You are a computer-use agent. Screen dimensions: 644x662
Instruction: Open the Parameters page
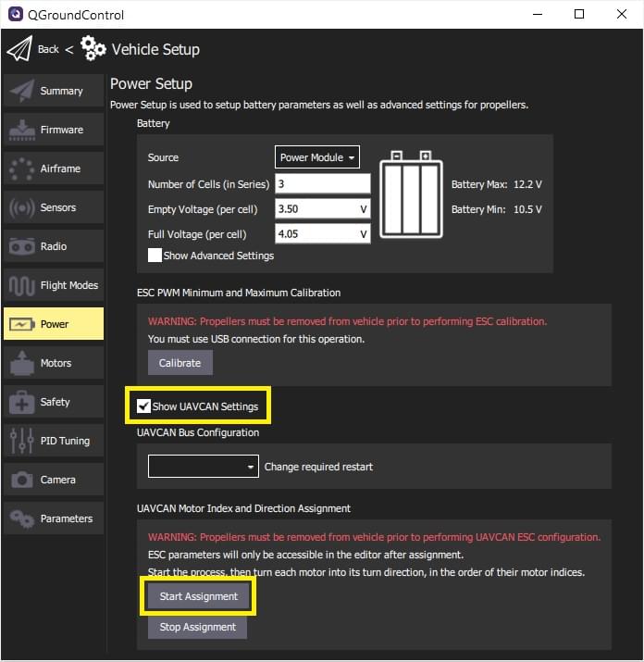coord(54,518)
